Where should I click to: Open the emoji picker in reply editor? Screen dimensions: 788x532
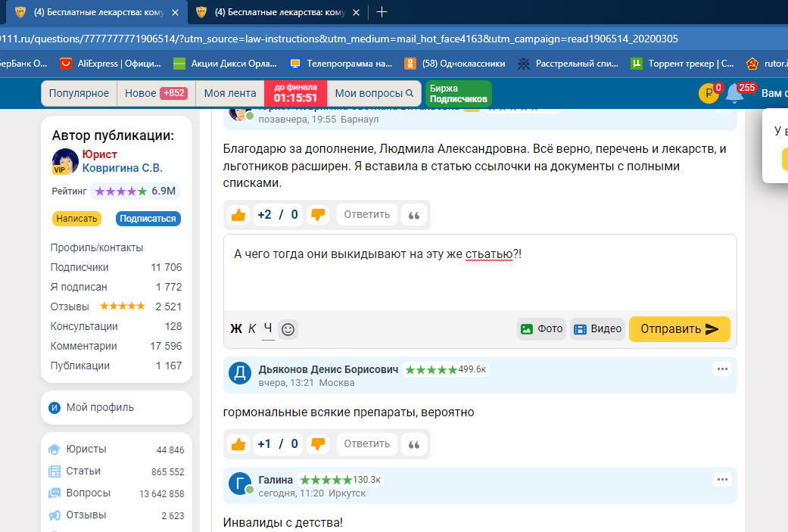point(288,329)
